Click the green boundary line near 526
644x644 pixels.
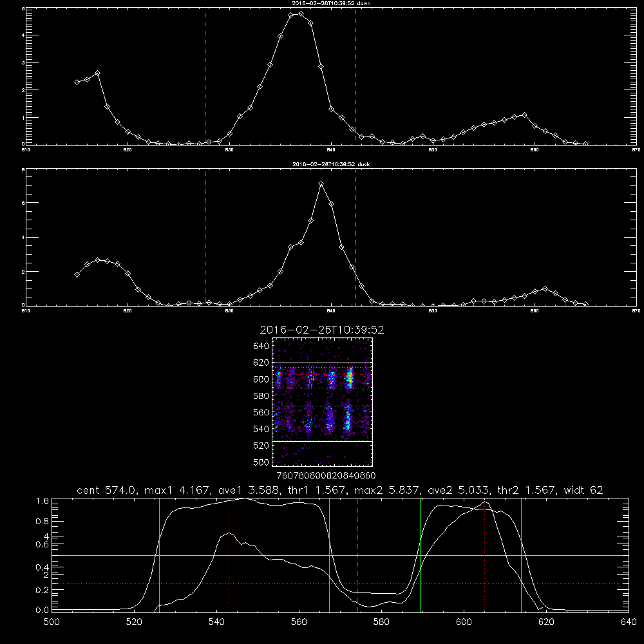pyautogui.click(x=159, y=554)
